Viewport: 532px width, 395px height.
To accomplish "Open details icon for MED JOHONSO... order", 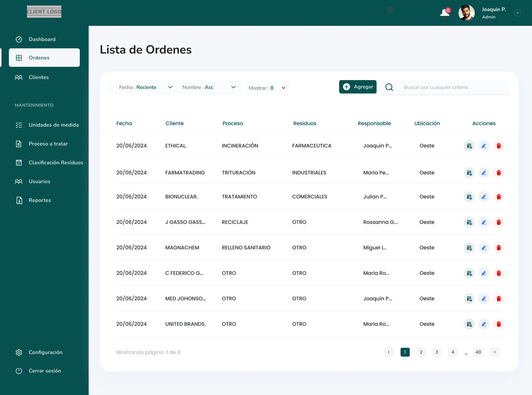I will click(469, 299).
